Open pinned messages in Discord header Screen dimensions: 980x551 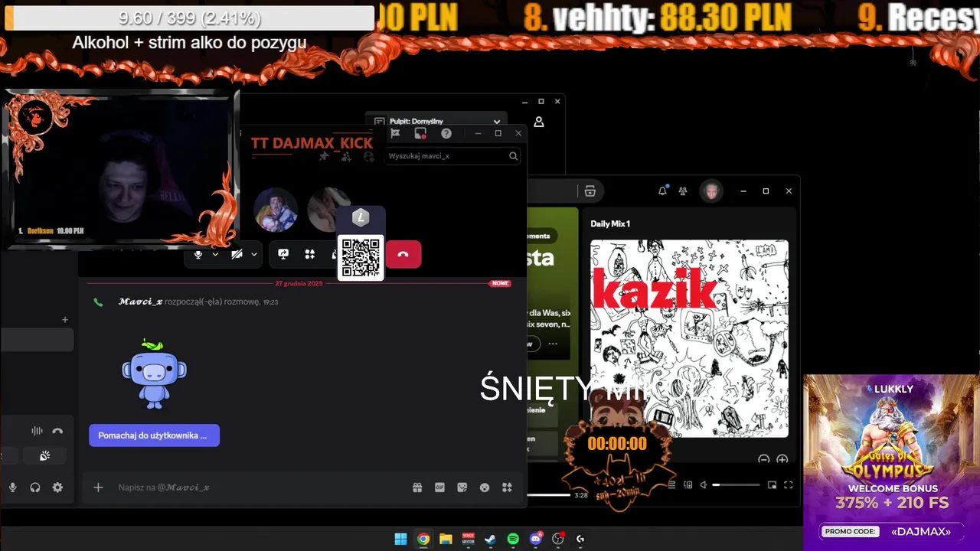324,156
